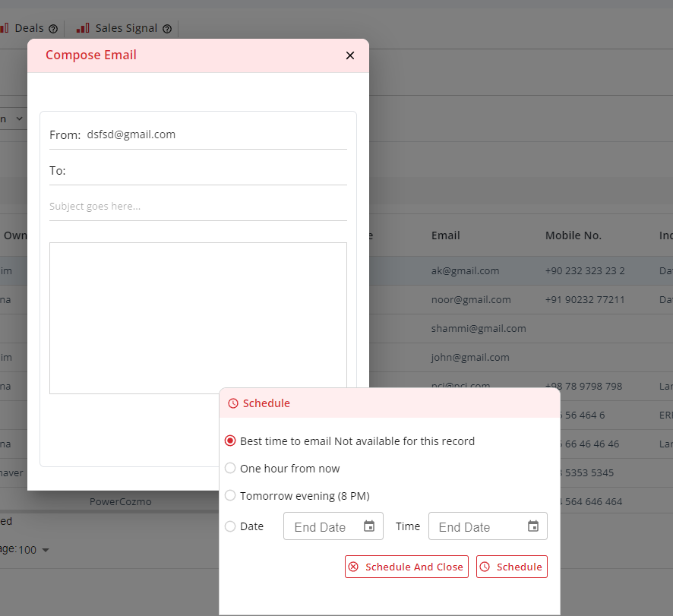673x616 pixels.
Task: Open the Deals tab
Action: coord(29,28)
